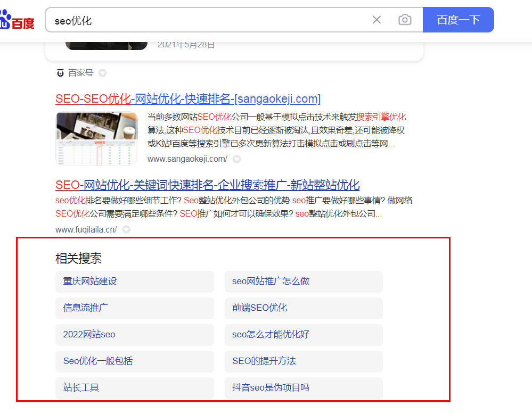The width and height of the screenshot is (532, 414).
Task: Select related search SEO的提升方法
Action: pos(304,361)
